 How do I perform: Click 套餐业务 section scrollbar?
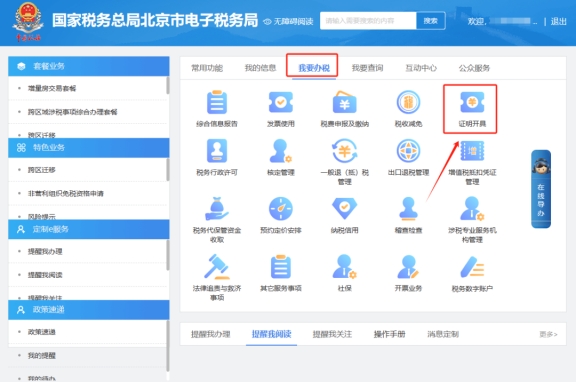pyautogui.click(x=168, y=85)
